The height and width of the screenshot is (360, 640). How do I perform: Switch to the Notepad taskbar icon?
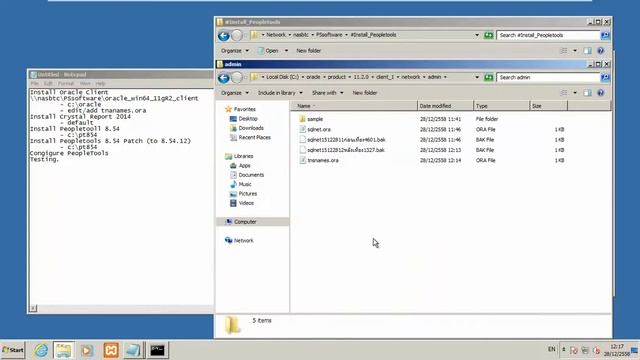tap(133, 350)
